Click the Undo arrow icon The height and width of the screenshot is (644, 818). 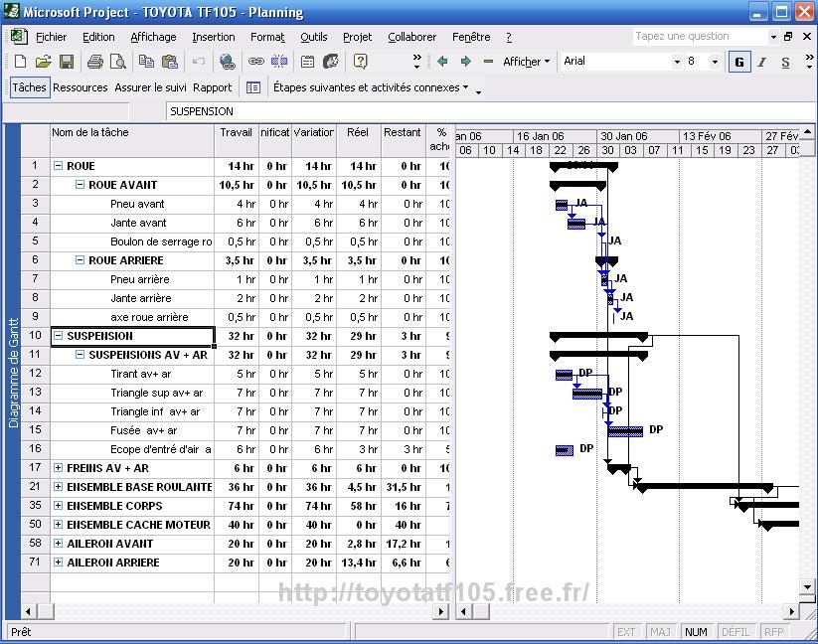coord(199,62)
